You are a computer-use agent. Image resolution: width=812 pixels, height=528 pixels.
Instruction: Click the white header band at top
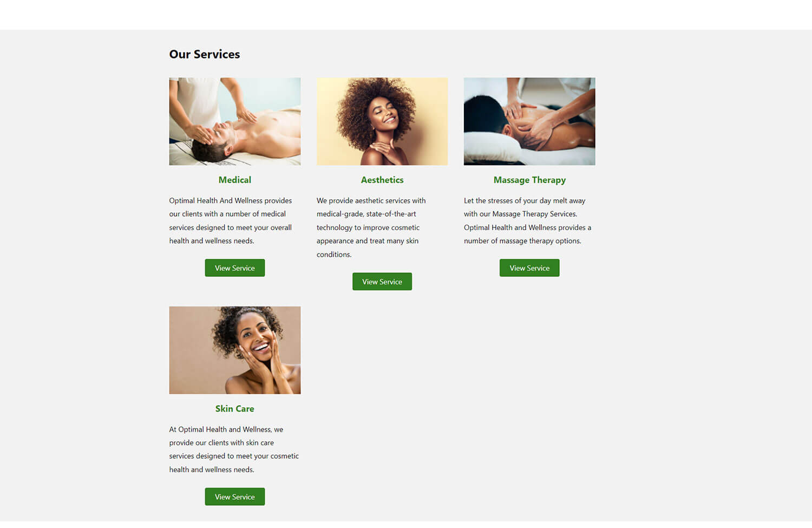point(406,15)
